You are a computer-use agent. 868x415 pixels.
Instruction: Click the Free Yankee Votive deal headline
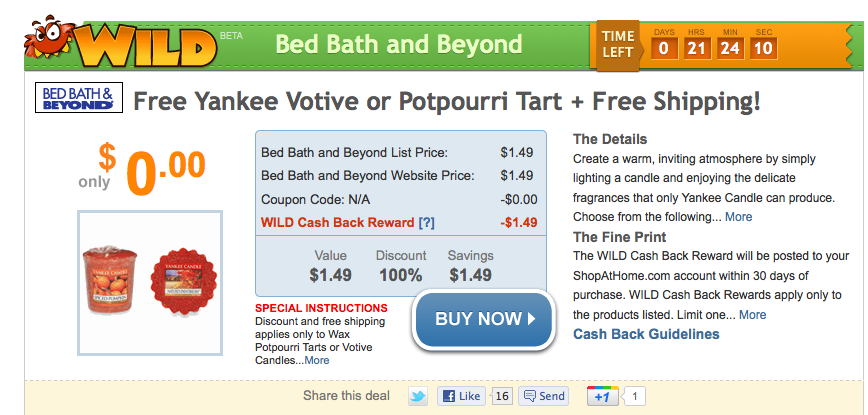pos(446,101)
